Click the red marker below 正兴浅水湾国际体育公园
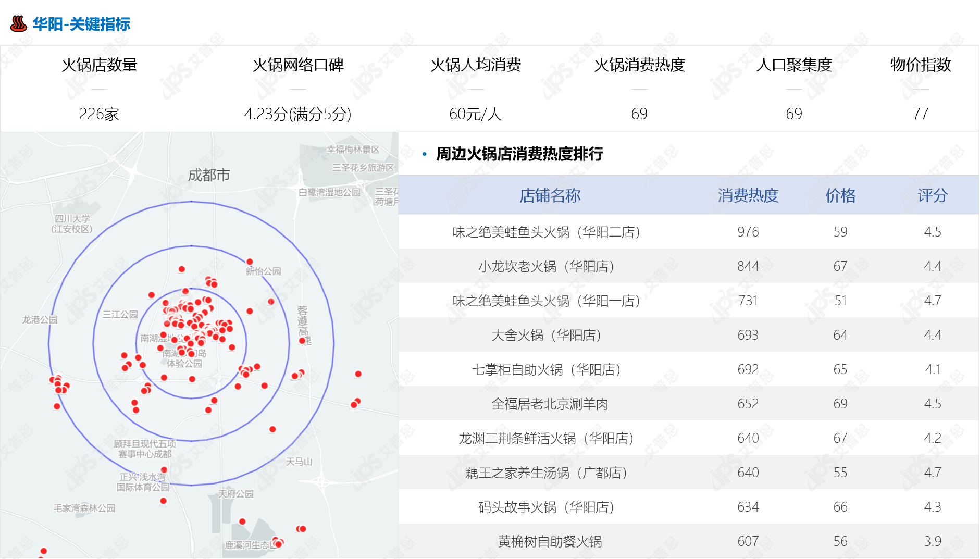This screenshot has height=559, width=980. (163, 501)
